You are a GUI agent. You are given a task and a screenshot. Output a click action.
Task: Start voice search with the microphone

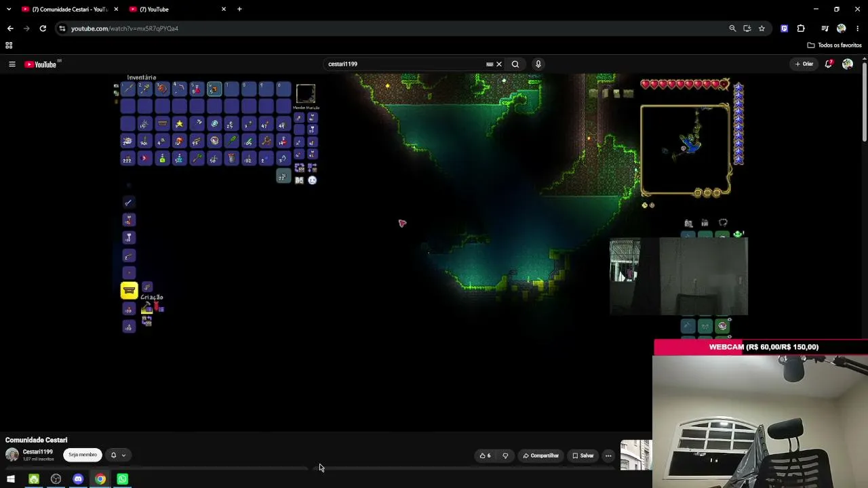[x=538, y=64]
